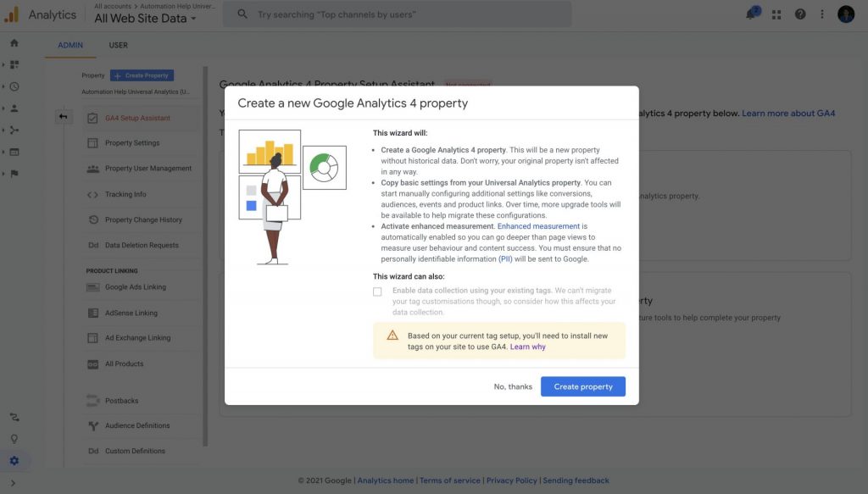Click the search magnifier icon
868x494 pixels.
pyautogui.click(x=242, y=14)
